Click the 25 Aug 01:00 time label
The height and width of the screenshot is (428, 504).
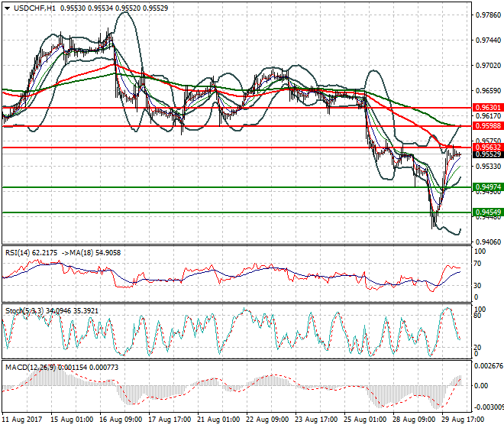(x=365, y=420)
